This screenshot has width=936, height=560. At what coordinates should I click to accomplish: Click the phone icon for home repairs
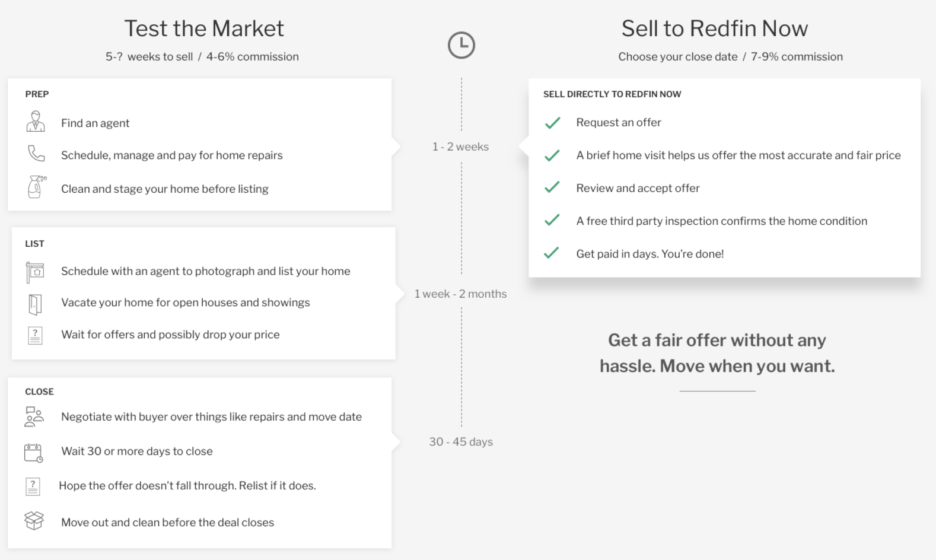(36, 153)
